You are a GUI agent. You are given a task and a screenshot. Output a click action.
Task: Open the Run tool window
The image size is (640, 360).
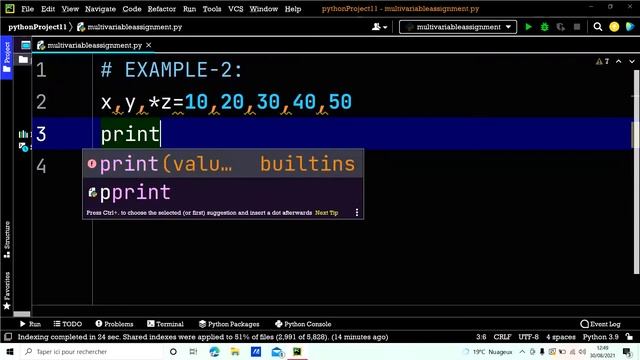click(x=30, y=324)
